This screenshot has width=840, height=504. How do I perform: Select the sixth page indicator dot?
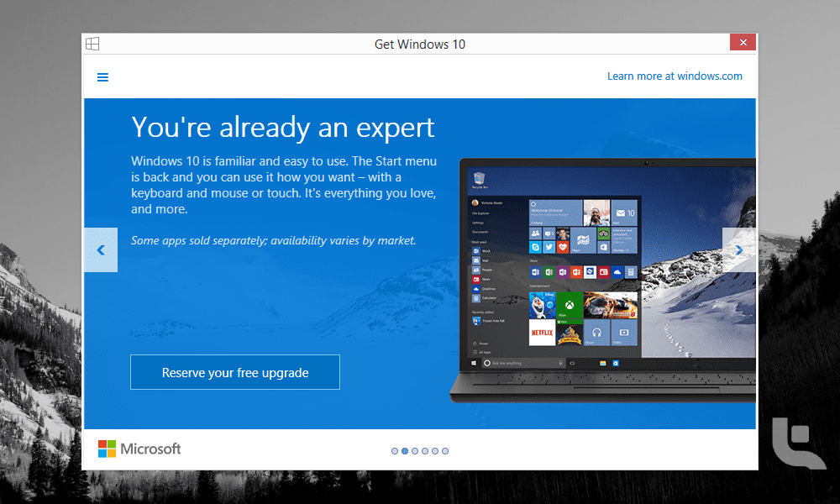click(445, 451)
